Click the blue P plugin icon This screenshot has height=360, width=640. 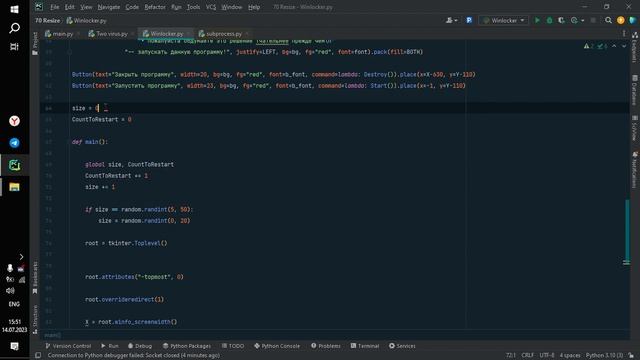pos(469,20)
